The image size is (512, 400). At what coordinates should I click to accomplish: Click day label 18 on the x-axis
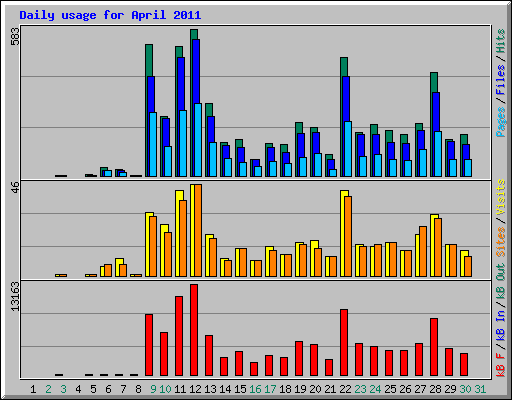pos(285,389)
